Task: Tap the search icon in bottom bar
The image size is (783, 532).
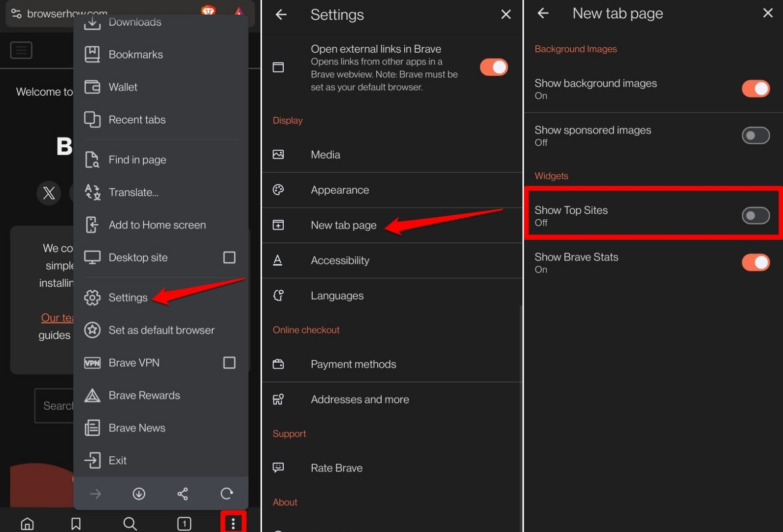Action: click(130, 523)
